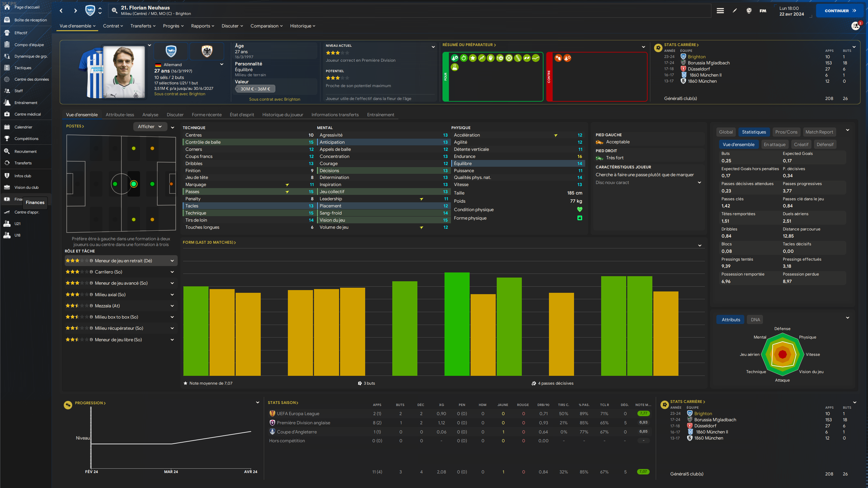This screenshot has width=868, height=488.
Task: Click the search magnifier icon in top bar
Action: click(115, 11)
